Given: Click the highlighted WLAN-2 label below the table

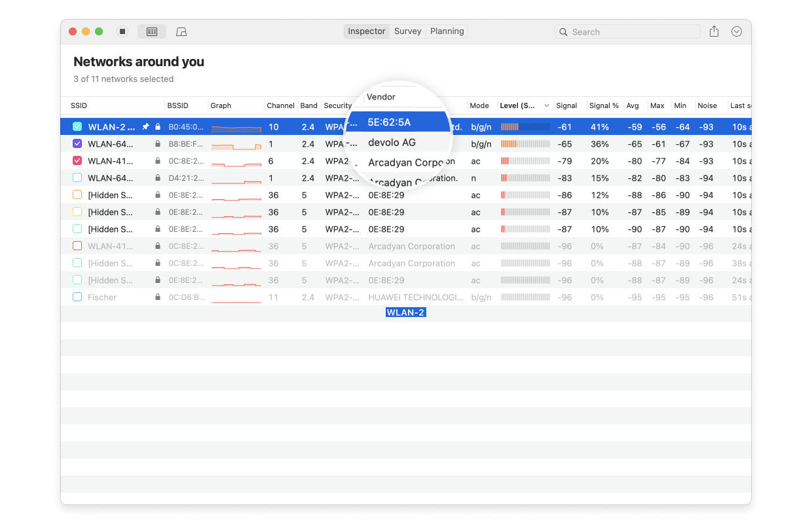Looking at the screenshot, I should pos(405,312).
